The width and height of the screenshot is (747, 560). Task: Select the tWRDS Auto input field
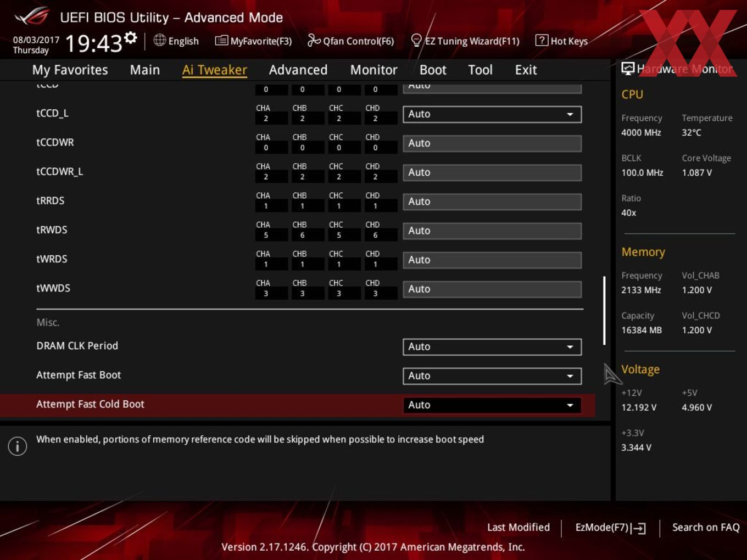[x=492, y=260]
